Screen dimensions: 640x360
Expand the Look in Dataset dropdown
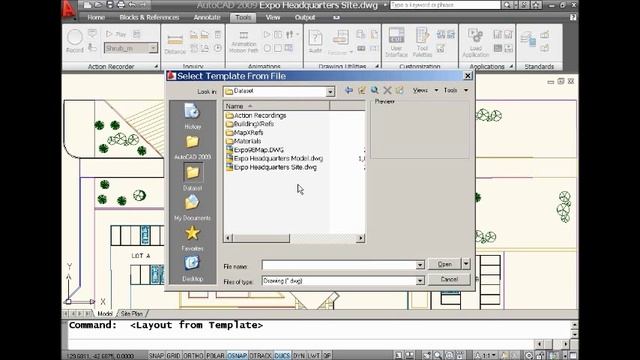(x=330, y=92)
